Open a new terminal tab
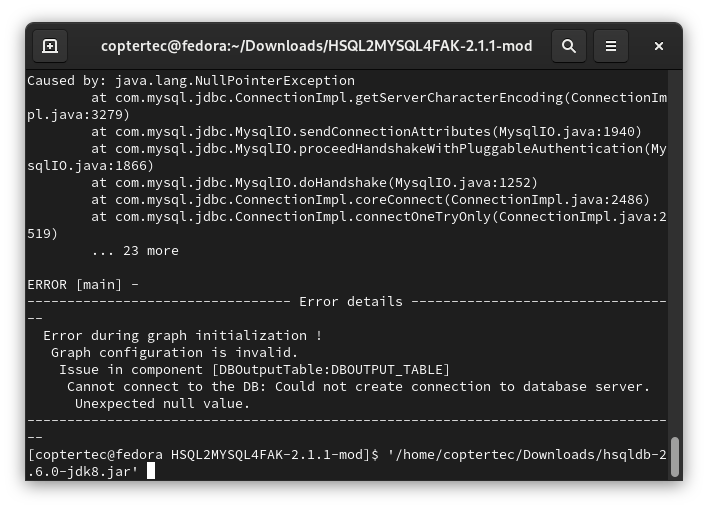 point(50,46)
